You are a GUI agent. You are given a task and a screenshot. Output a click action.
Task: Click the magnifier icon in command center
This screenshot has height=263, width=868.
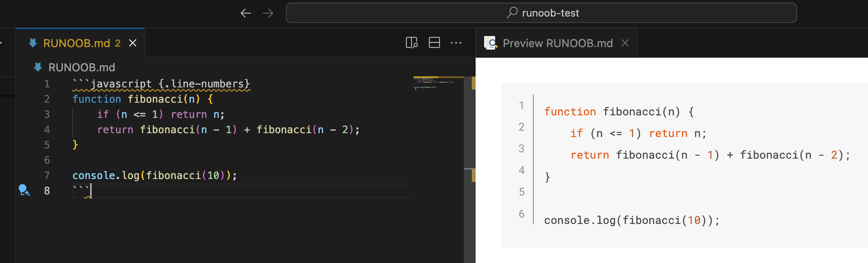coord(512,13)
